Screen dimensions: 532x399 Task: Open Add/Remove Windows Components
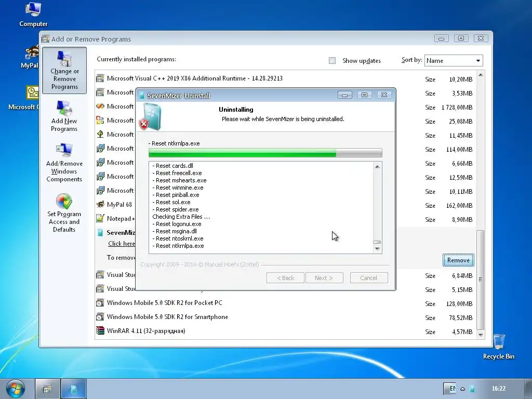(64, 163)
